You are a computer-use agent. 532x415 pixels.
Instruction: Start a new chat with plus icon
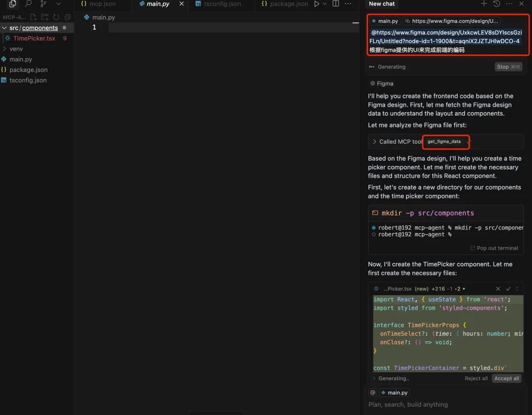pos(484,4)
